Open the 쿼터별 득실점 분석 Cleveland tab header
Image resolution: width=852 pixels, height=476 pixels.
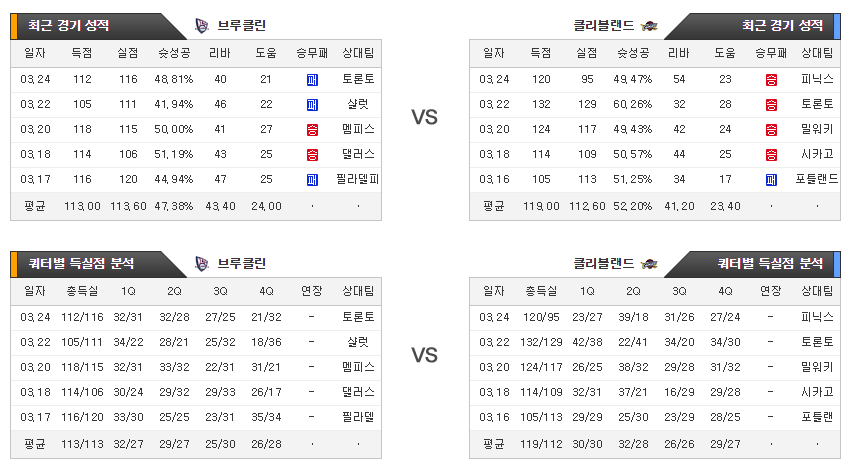tap(770, 264)
